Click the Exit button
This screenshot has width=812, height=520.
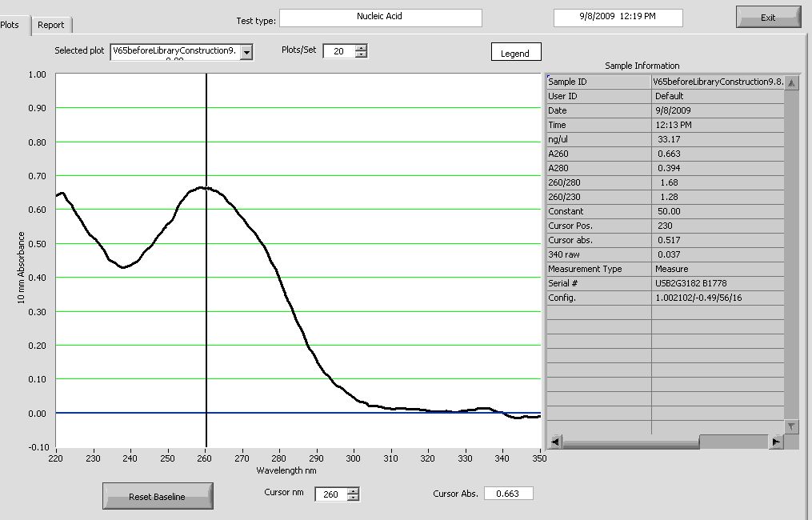tap(767, 17)
